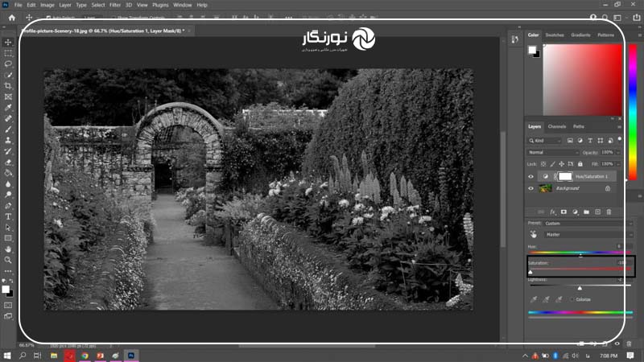Lock all with the padlock icon
This screenshot has width=644, height=362.
coord(580,164)
